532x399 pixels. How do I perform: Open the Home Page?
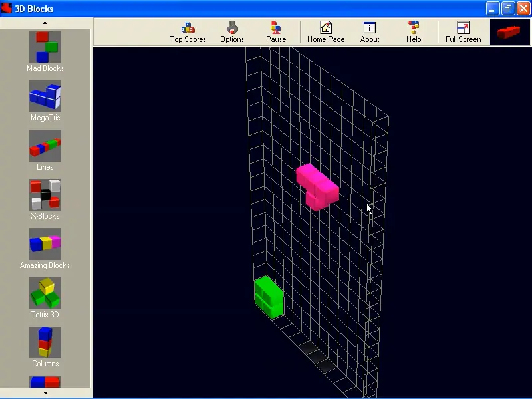tap(326, 32)
